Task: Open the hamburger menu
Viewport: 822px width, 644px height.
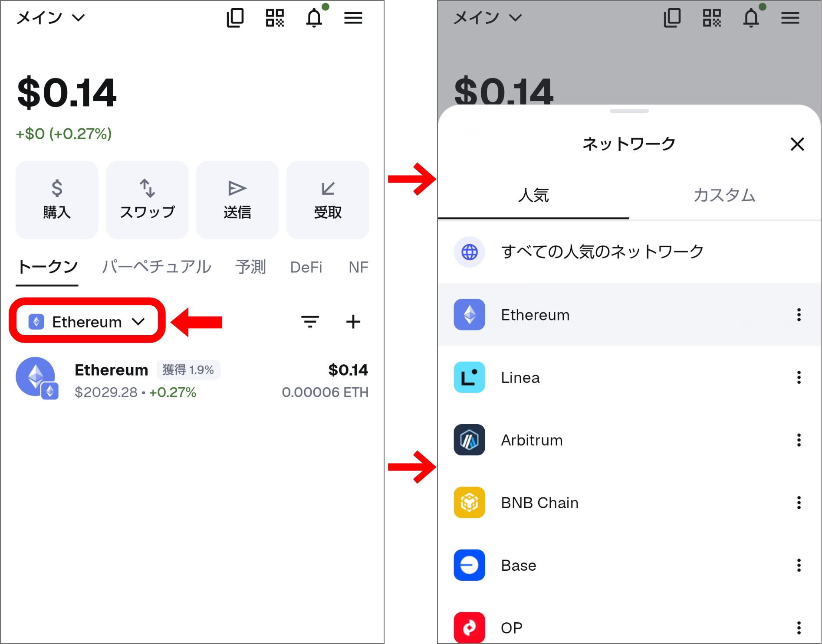Action: point(353,17)
